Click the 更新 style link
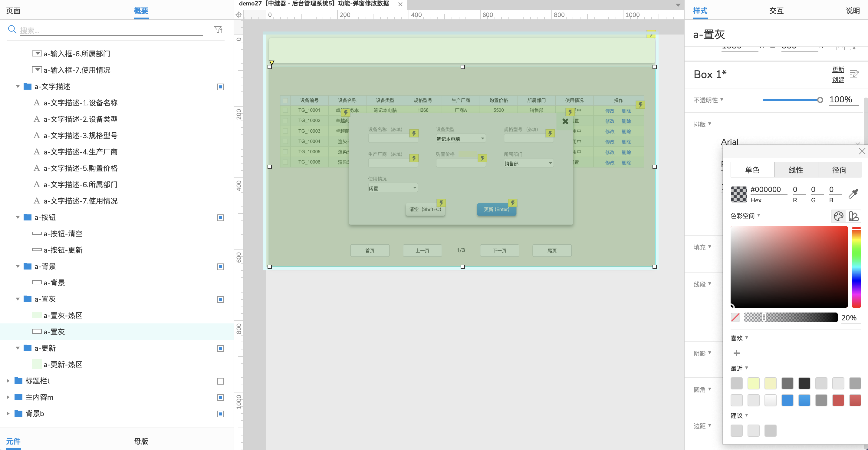This screenshot has height=450, width=868. point(838,69)
